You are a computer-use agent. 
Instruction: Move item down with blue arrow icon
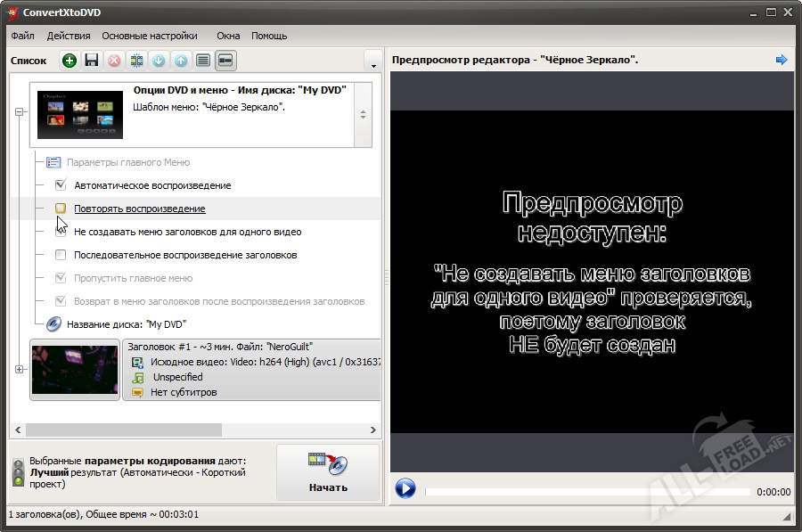pyautogui.click(x=159, y=61)
